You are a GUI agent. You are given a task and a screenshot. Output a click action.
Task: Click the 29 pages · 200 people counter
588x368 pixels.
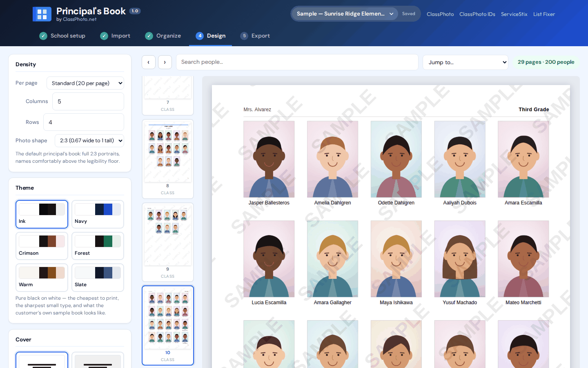tap(546, 62)
